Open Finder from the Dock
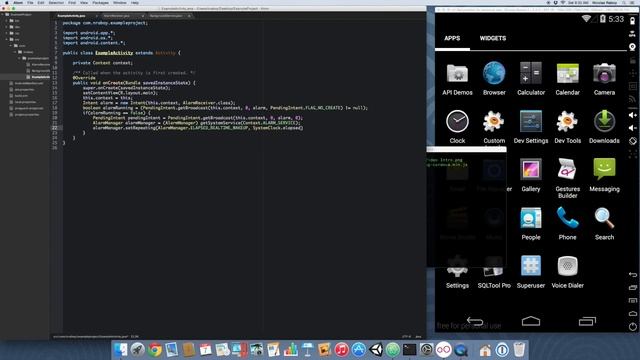The image size is (640, 360). 120,350
